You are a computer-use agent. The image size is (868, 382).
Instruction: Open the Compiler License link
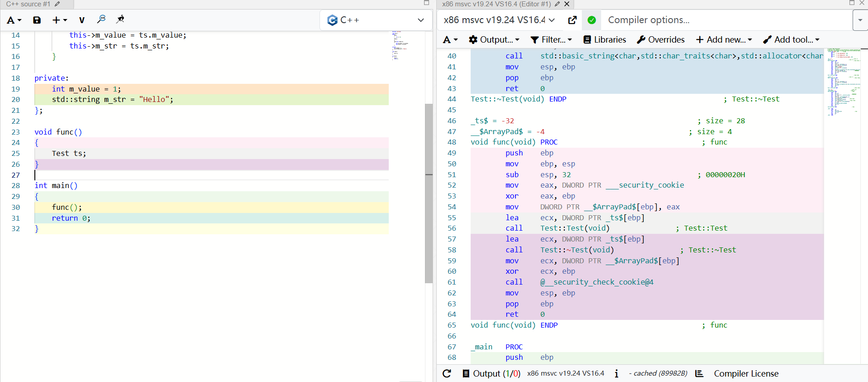click(746, 373)
